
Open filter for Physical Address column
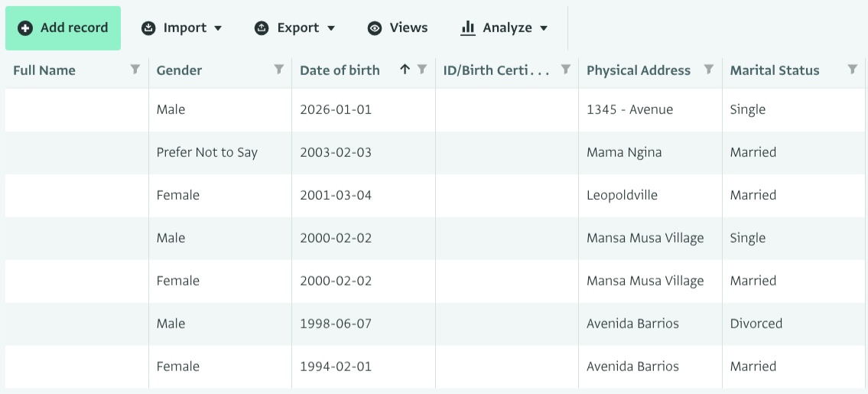(709, 70)
